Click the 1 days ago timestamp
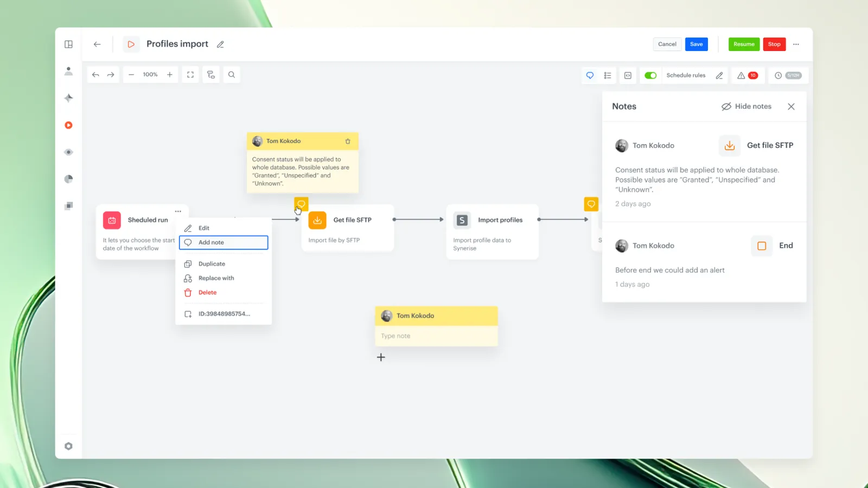Screen dimensions: 868x488 [632, 284]
